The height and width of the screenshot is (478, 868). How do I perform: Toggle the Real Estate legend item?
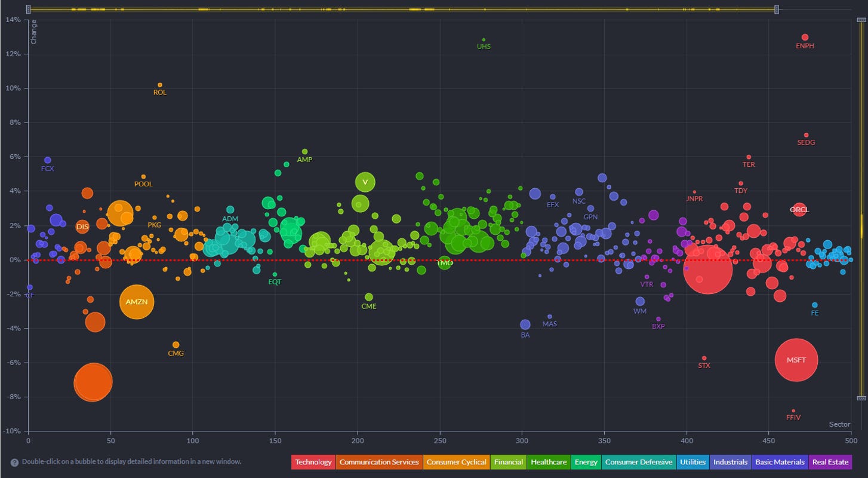tap(830, 462)
